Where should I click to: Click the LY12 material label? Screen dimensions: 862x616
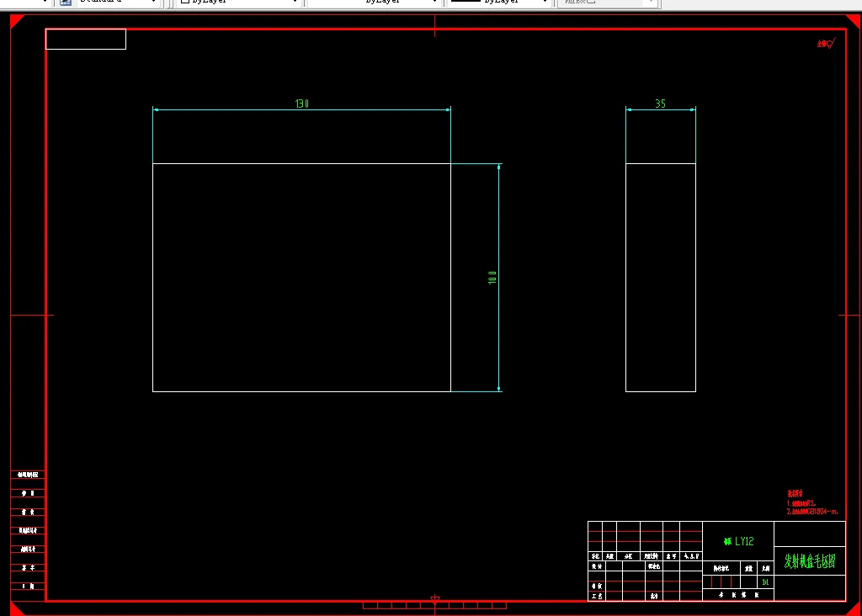(x=738, y=541)
